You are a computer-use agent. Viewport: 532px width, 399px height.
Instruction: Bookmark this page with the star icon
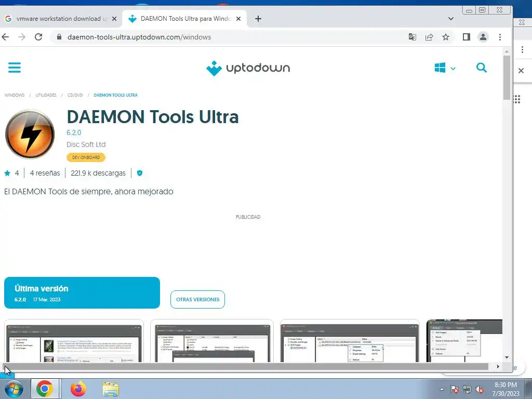pyautogui.click(x=445, y=37)
